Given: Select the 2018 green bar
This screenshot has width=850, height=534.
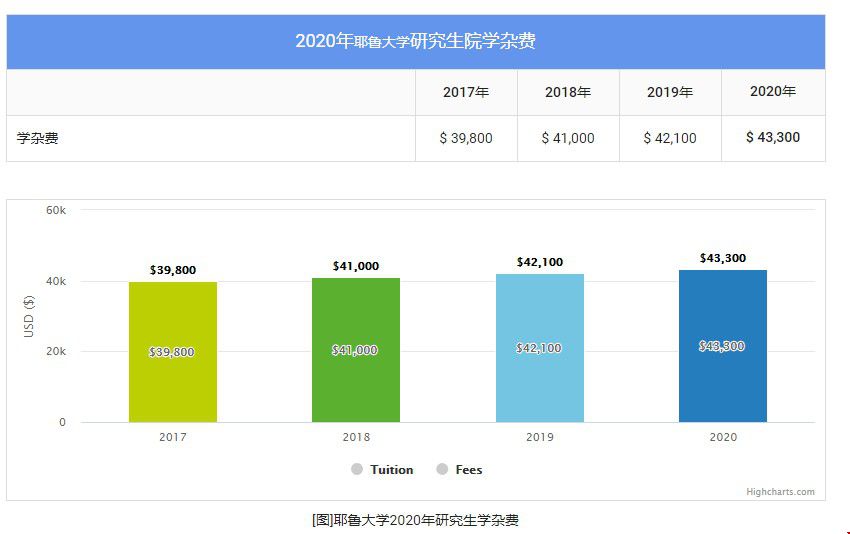Looking at the screenshot, I should [356, 350].
